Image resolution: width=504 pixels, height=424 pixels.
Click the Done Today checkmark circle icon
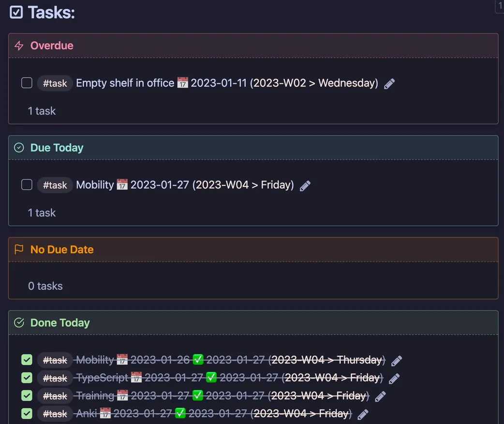pyautogui.click(x=19, y=323)
